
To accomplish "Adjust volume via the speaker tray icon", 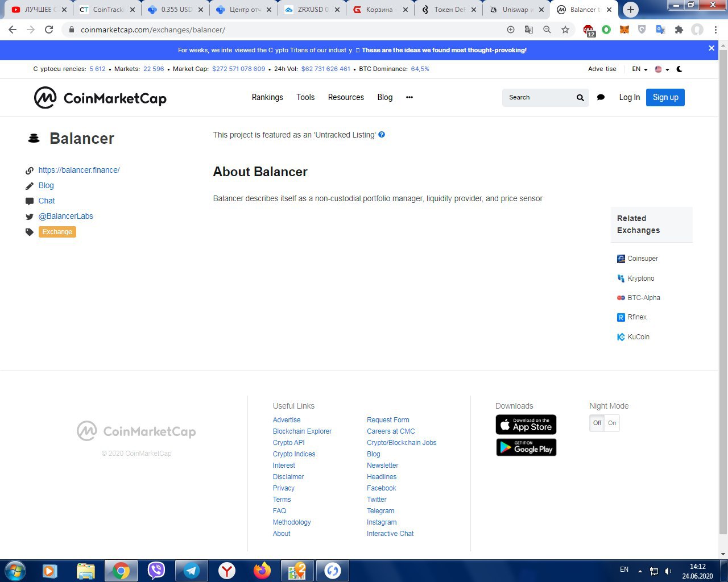I will click(x=668, y=571).
